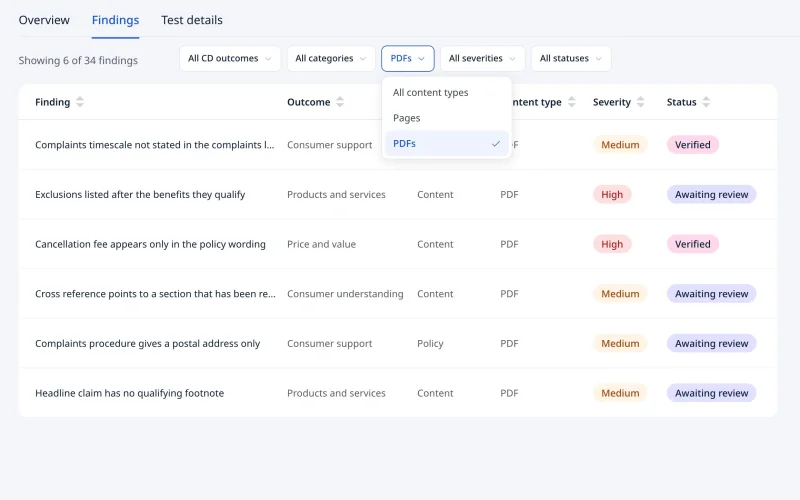Image resolution: width=800 pixels, height=500 pixels.
Task: Click High badge in Exclusions listed row
Action: (612, 194)
